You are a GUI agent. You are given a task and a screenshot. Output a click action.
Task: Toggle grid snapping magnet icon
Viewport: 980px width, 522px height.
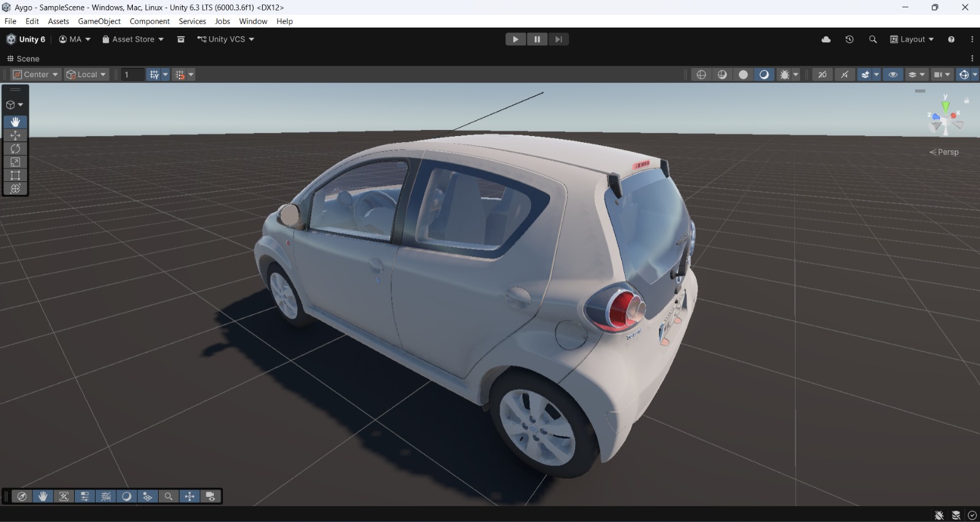[x=179, y=75]
